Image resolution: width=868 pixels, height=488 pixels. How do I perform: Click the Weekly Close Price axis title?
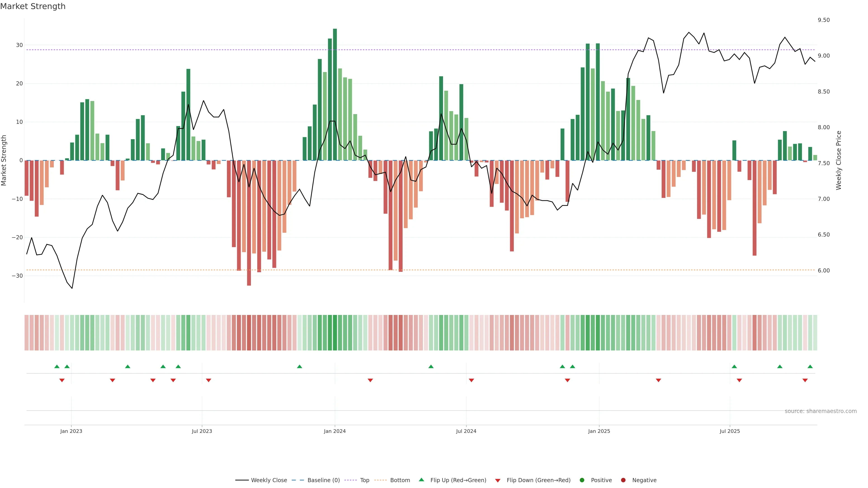pyautogui.click(x=839, y=160)
